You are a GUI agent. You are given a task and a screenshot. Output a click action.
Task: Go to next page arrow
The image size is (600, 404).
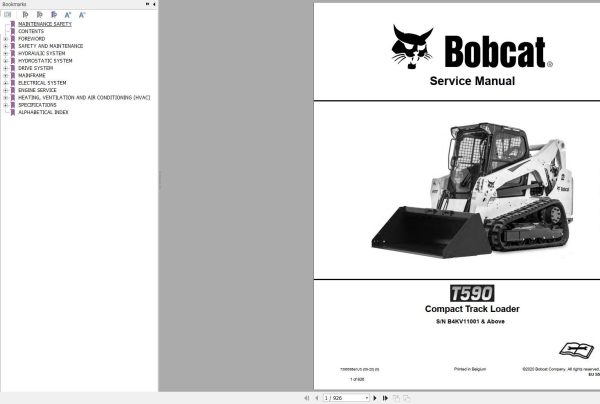pos(375,398)
